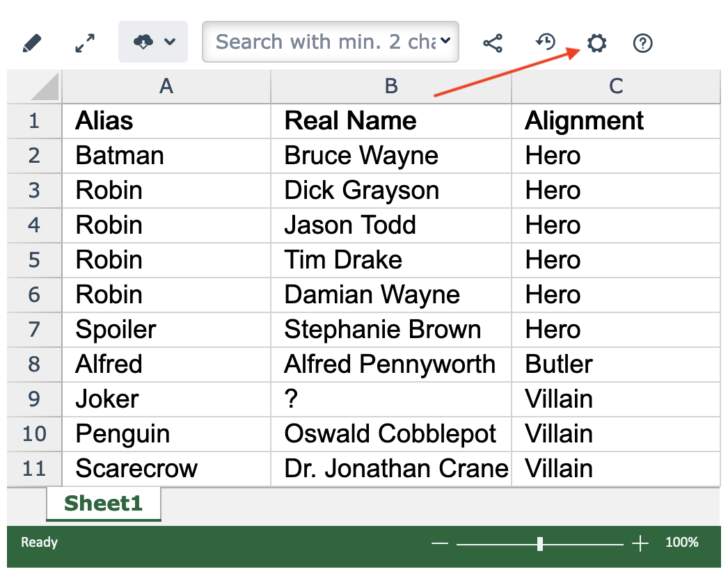The width and height of the screenshot is (728, 576).
Task: Select row 10 header
Action: [x=34, y=435]
